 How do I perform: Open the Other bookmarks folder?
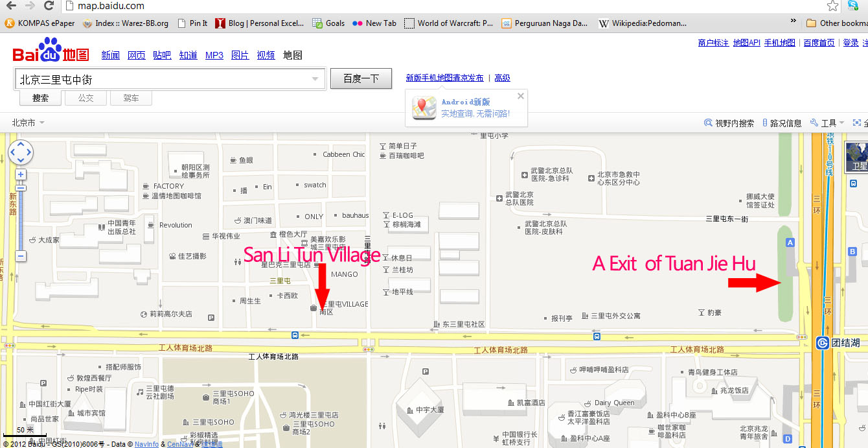click(x=836, y=23)
